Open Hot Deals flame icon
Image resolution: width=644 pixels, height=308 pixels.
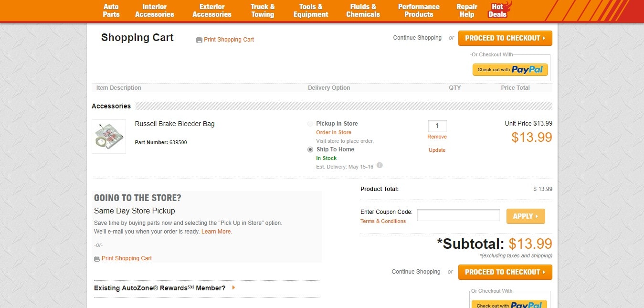tap(499, 10)
